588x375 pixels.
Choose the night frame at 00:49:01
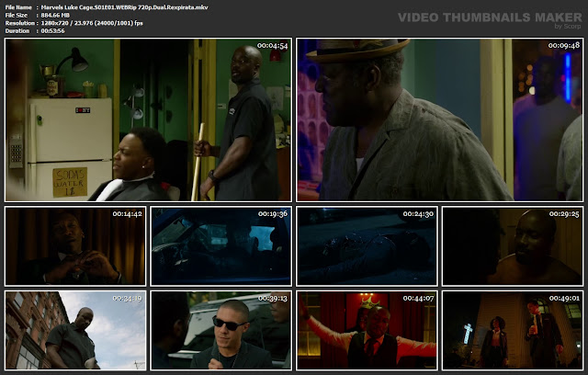(x=513, y=330)
